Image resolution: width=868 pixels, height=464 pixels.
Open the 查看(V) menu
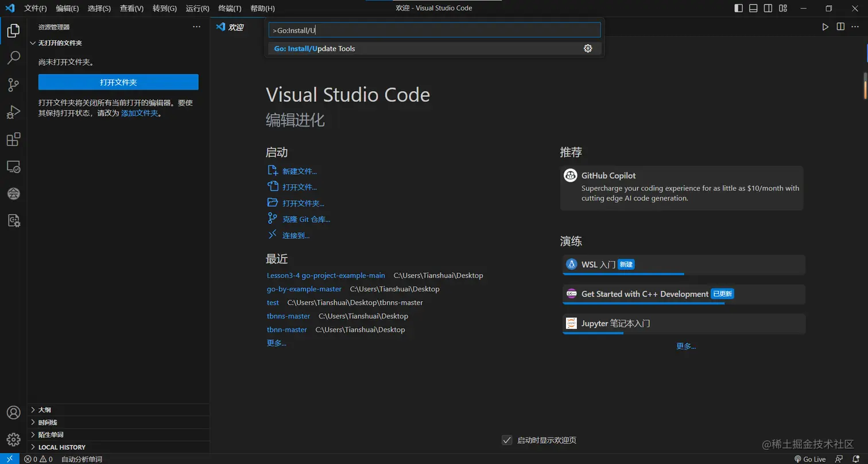click(132, 9)
